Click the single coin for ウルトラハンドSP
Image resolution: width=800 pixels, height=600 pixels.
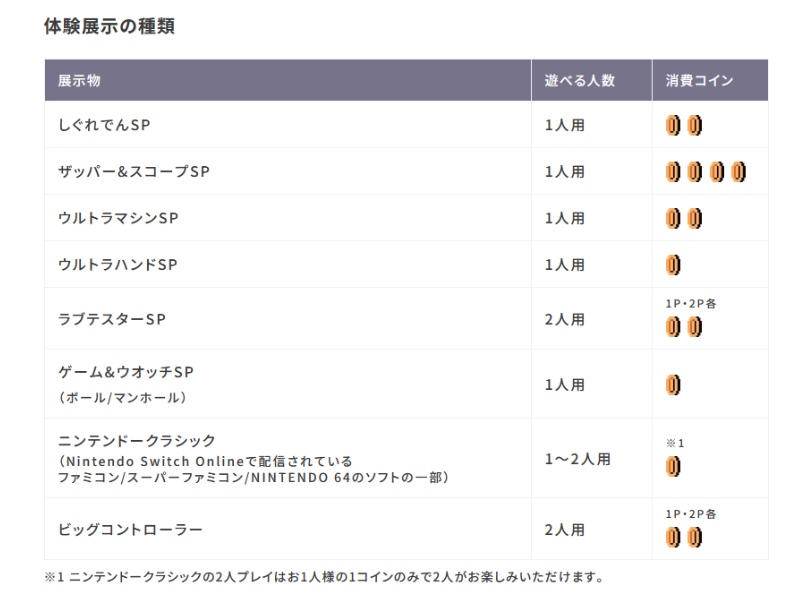pyautogui.click(x=673, y=265)
